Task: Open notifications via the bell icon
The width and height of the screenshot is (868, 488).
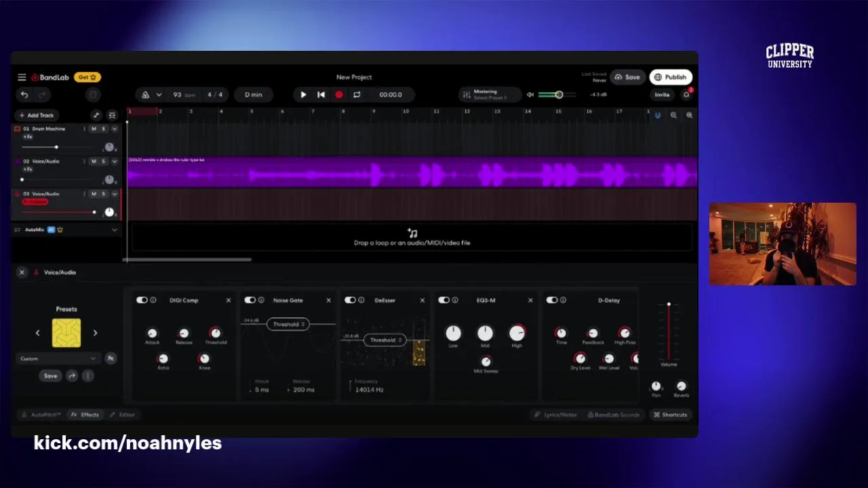Action: pyautogui.click(x=686, y=95)
